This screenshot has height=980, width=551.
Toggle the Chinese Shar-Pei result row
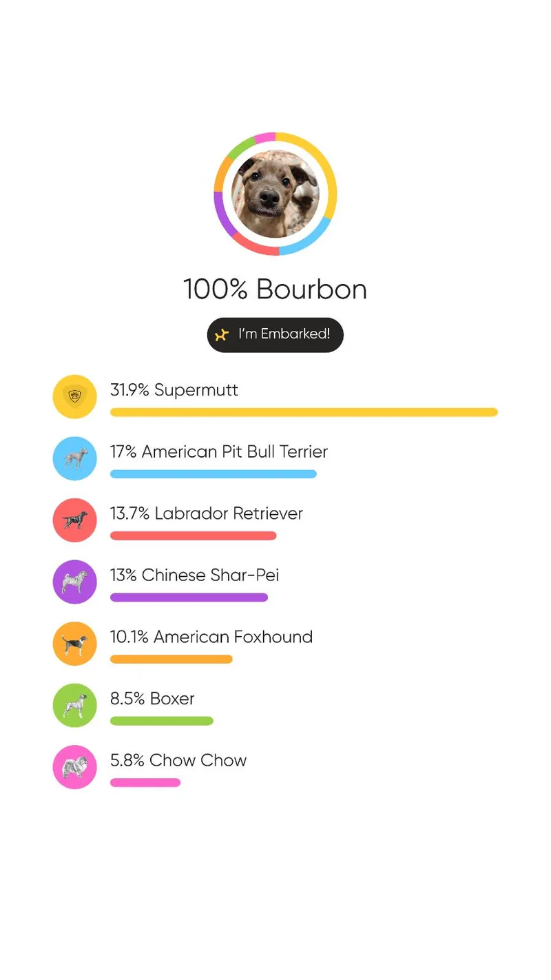coord(193,575)
